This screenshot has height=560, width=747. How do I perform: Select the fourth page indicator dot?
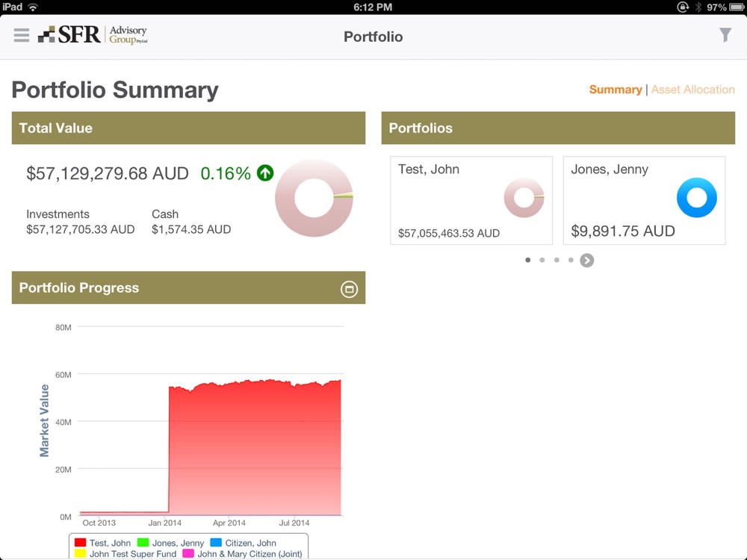[571, 261]
